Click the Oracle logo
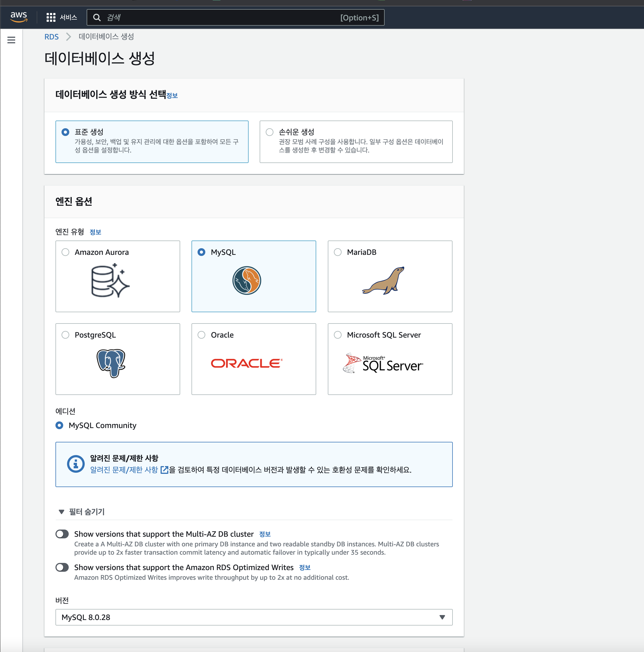Image resolution: width=644 pixels, height=652 pixels. pyautogui.click(x=246, y=363)
